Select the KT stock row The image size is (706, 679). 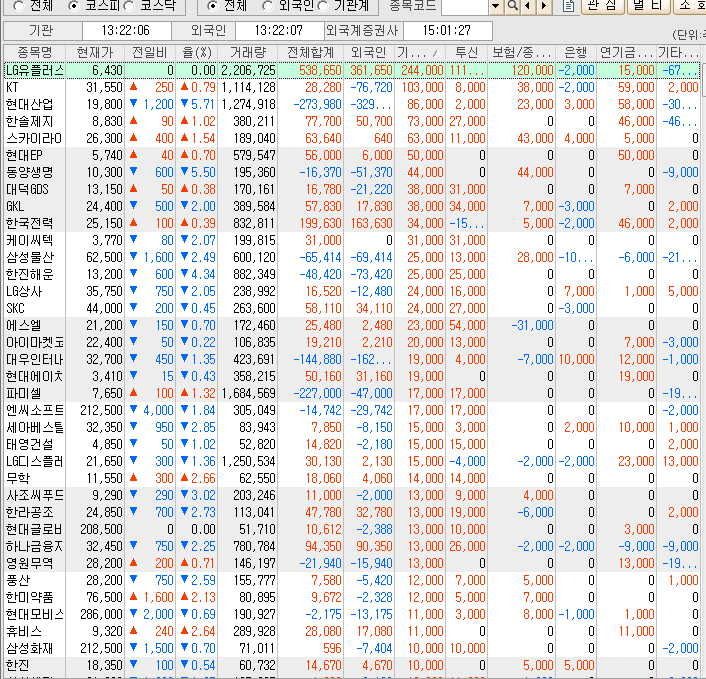(351, 87)
